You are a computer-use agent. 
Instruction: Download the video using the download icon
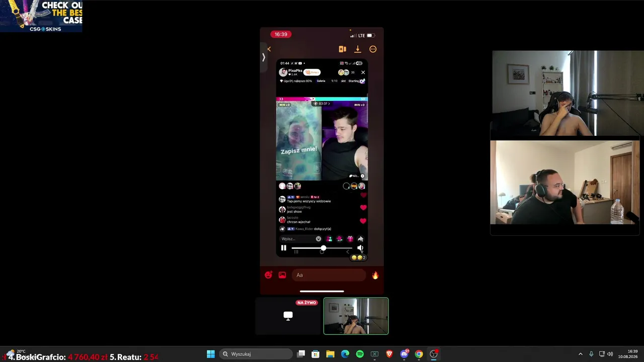358,49
